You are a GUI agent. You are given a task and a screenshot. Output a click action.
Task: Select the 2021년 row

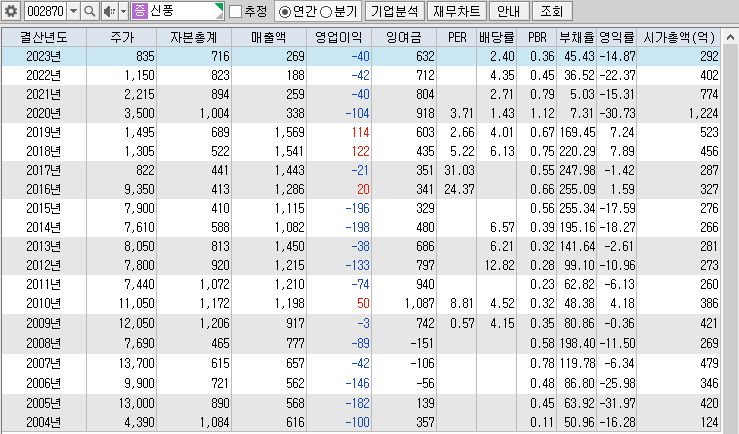pyautogui.click(x=361, y=94)
